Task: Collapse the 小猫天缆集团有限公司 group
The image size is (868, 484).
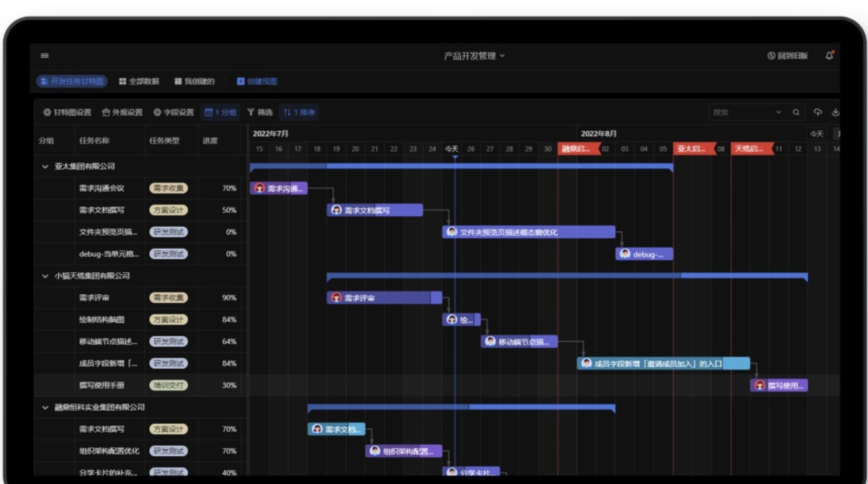Action: pyautogui.click(x=45, y=276)
